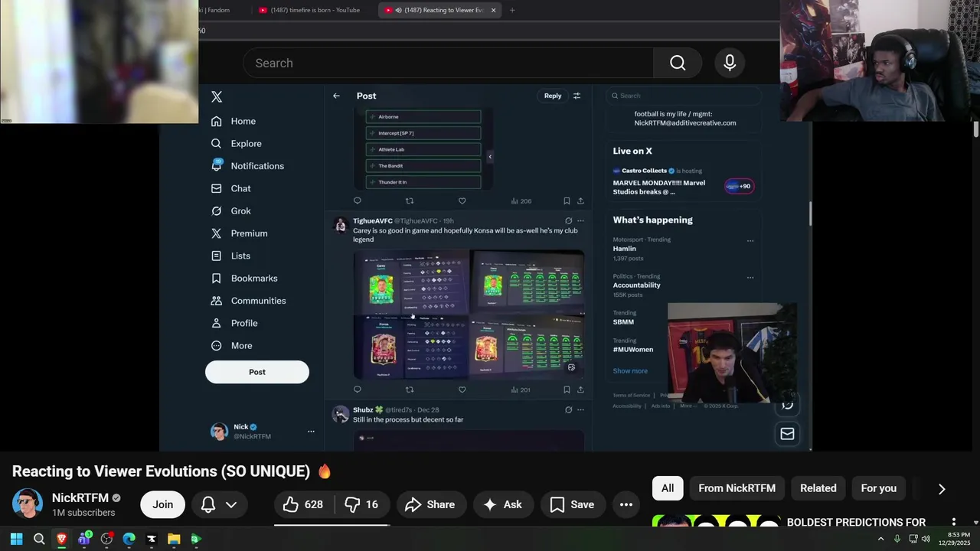The image size is (980, 551).
Task: Like the post with 206 views
Action: click(462, 201)
